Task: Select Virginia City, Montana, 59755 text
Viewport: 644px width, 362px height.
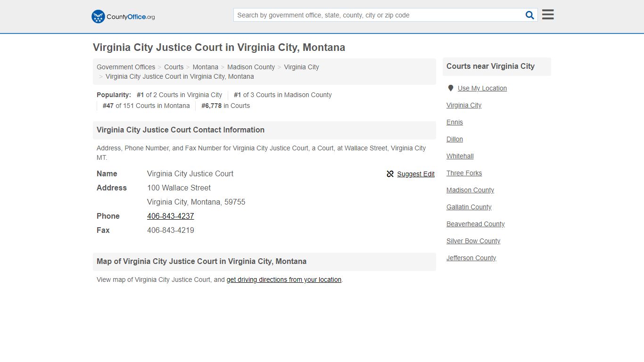Action: click(x=196, y=202)
